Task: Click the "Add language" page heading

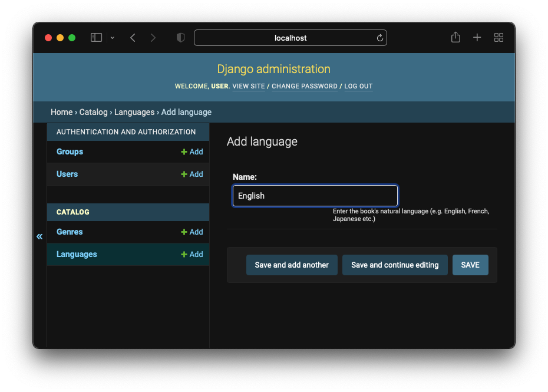Action: point(262,141)
